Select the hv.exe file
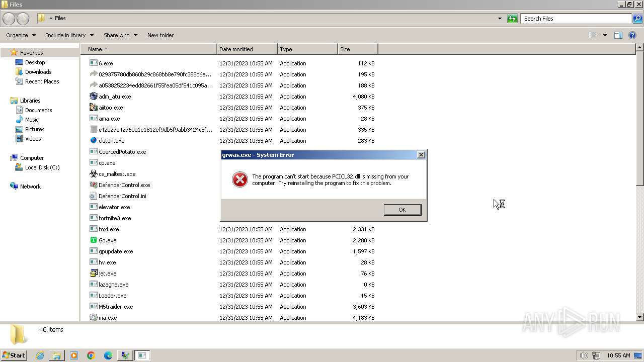Screen dimensions: 644x362 (107, 262)
